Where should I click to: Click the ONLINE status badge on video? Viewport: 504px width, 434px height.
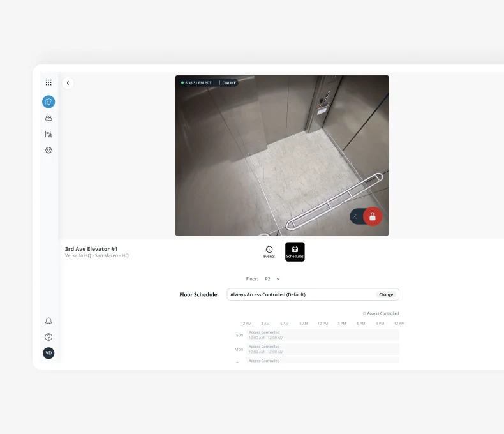click(229, 82)
